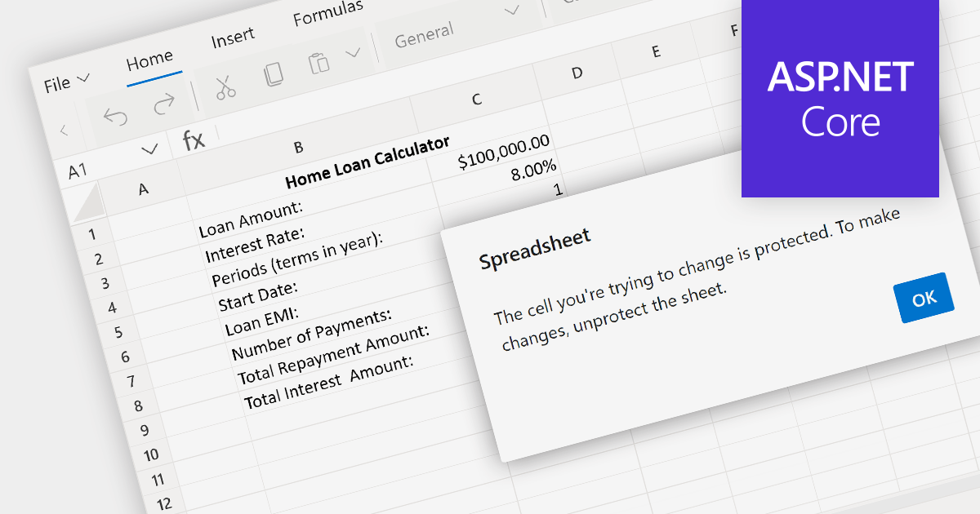Click OK to dismiss the protected sheet dialog

pyautogui.click(x=924, y=298)
